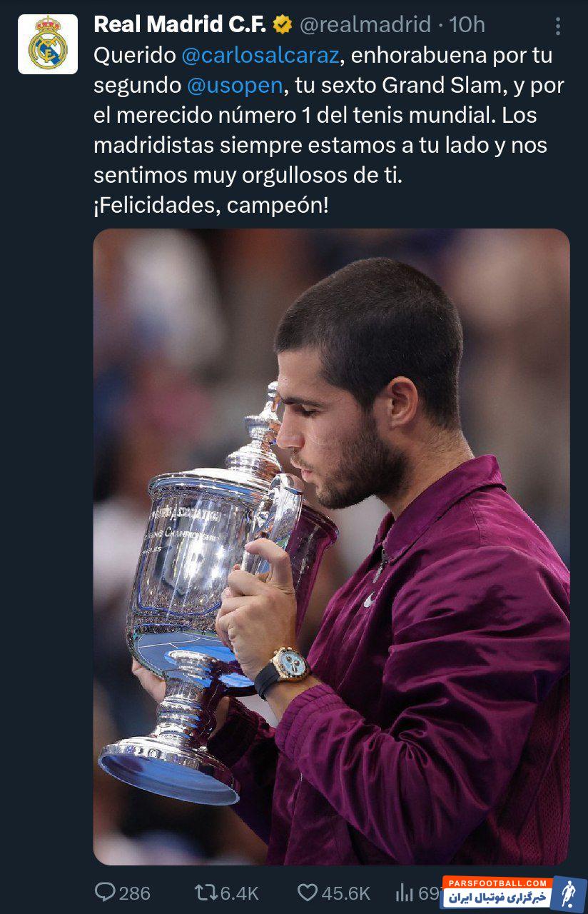Open the tweet's three-dot more options menu

(558, 26)
